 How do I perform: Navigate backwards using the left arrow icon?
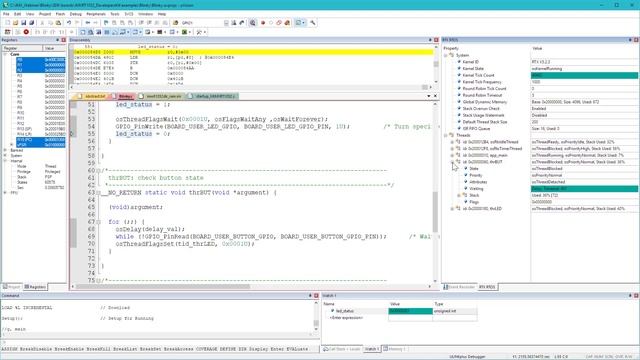click(88, 23)
